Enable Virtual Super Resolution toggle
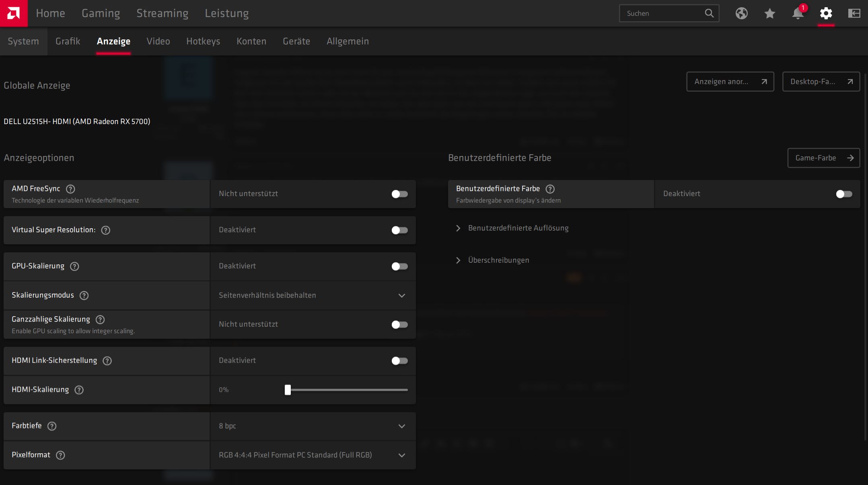 tap(399, 230)
